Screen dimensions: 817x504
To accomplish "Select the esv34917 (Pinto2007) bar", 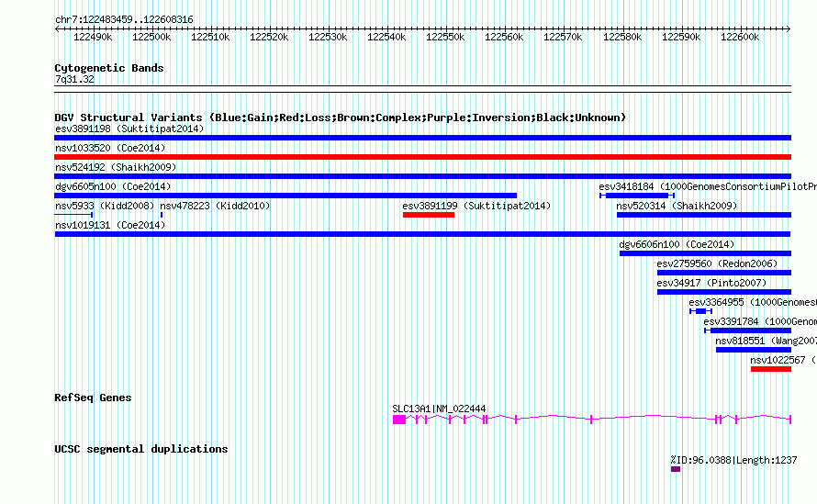I will click(724, 292).
